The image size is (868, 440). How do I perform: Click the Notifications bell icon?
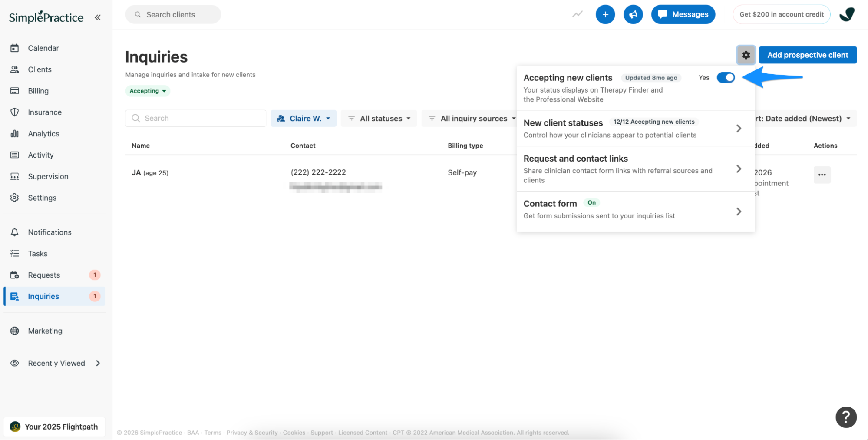(x=14, y=232)
